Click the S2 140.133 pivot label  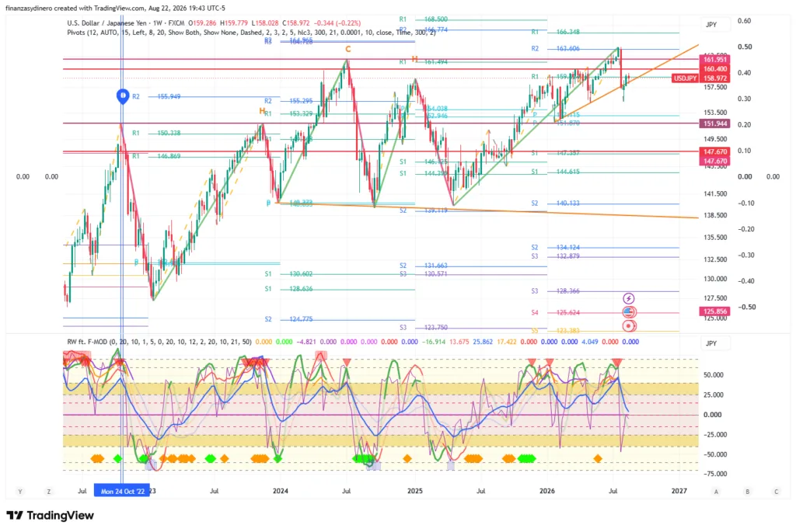pos(555,203)
